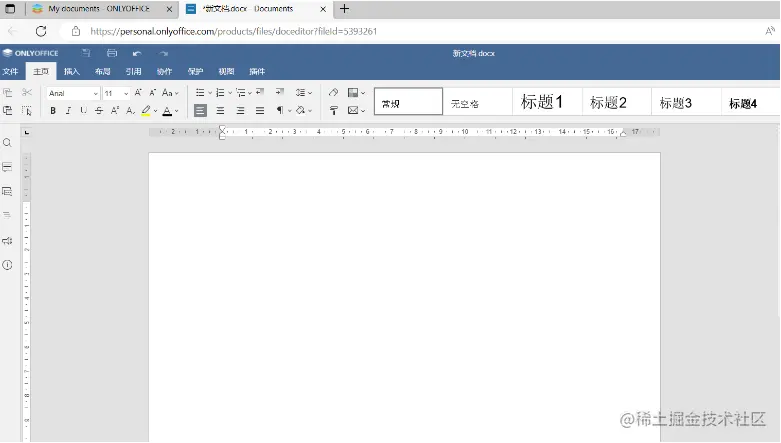Open the Chat panel in left sidebar
The width and height of the screenshot is (781, 443).
pyautogui.click(x=7, y=191)
